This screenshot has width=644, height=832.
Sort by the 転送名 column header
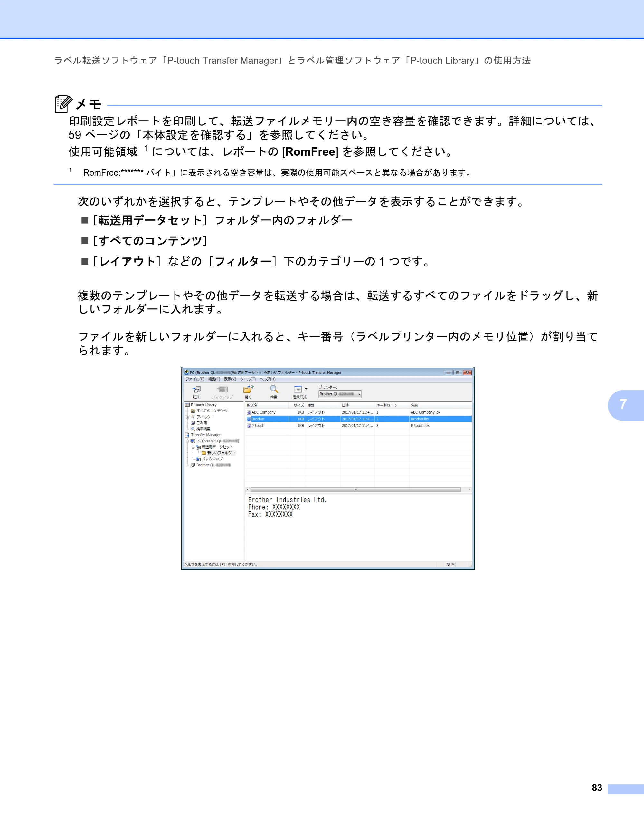267,405
